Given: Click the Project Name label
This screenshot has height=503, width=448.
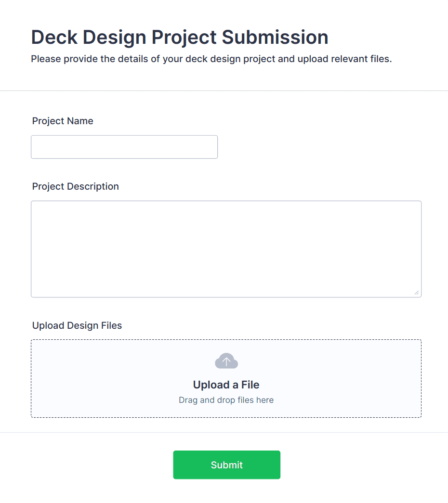Looking at the screenshot, I should point(63,121).
